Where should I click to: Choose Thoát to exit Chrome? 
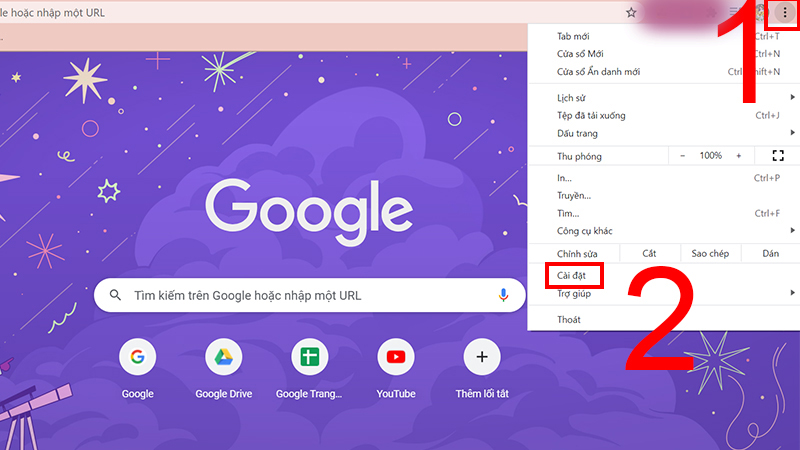click(664, 319)
